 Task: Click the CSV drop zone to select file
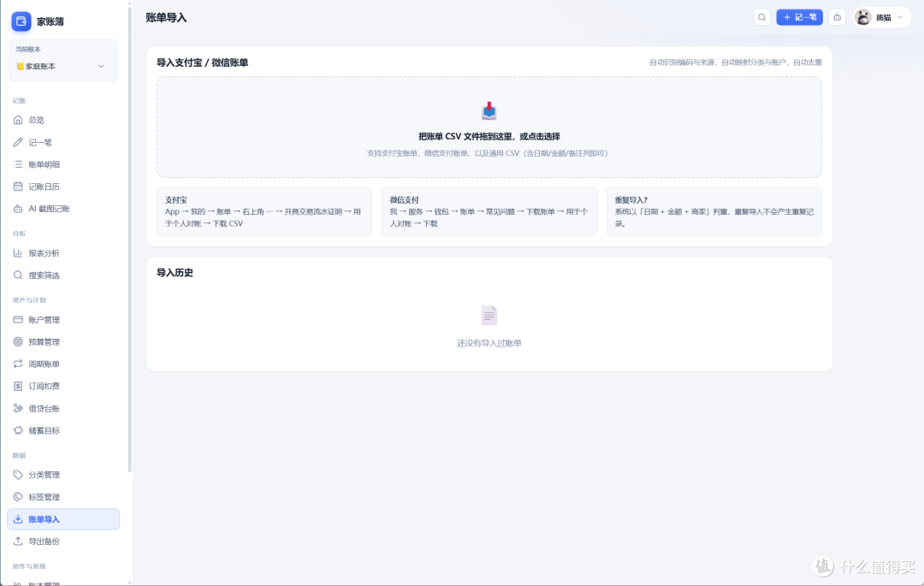[489, 127]
